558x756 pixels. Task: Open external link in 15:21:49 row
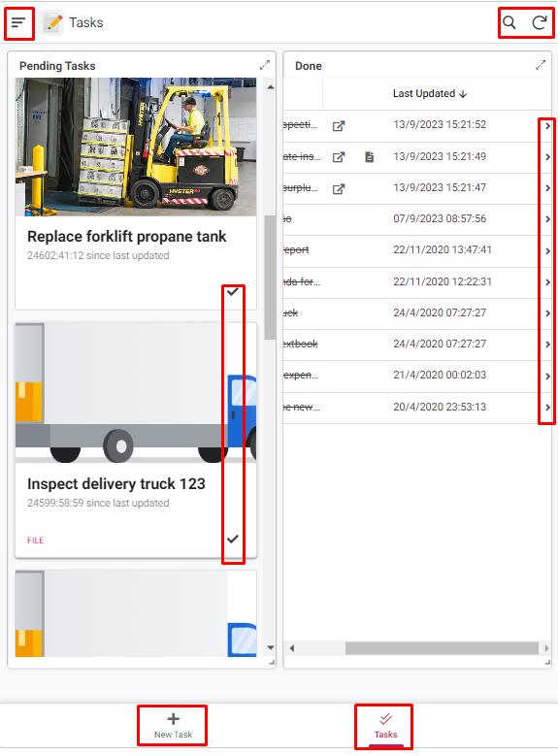339,157
